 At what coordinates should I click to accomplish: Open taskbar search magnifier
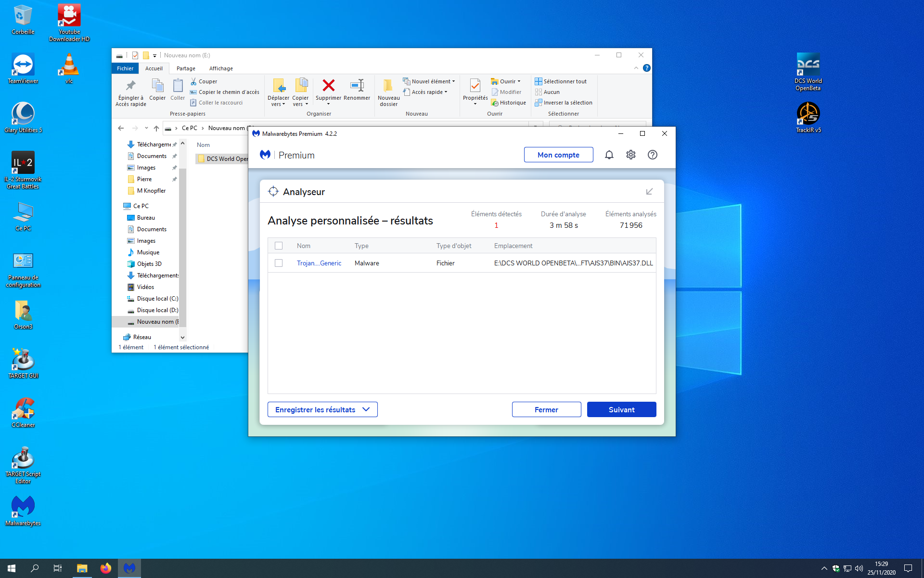(35, 568)
